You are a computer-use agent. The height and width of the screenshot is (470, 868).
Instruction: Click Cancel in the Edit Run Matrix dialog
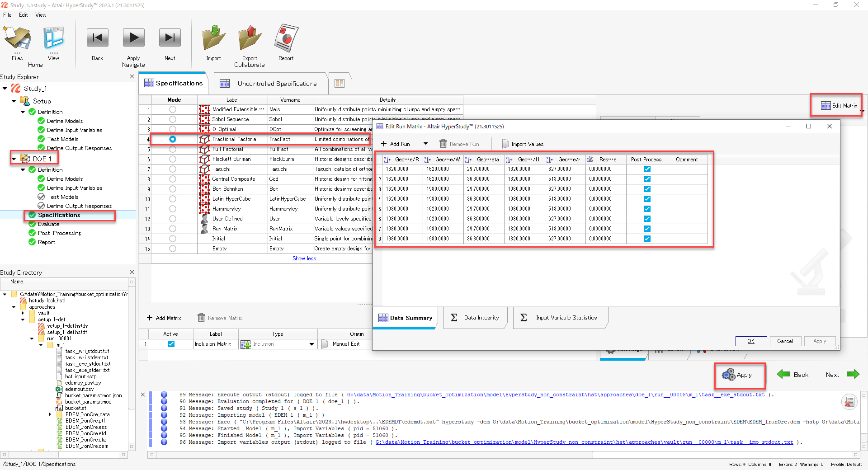coord(785,341)
